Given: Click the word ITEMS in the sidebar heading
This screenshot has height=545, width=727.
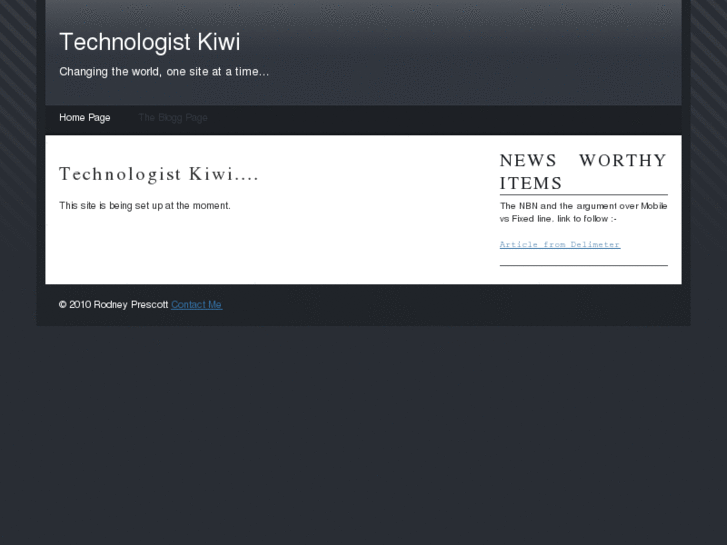Looking at the screenshot, I should click(x=531, y=184).
